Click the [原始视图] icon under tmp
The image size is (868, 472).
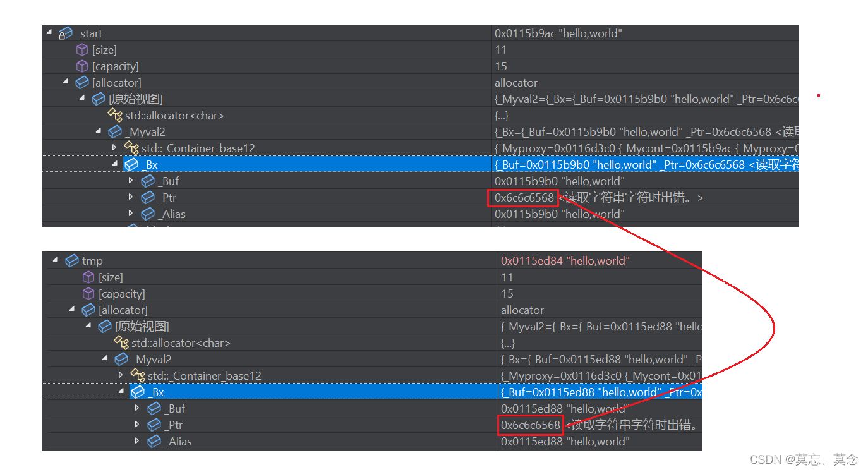pyautogui.click(x=105, y=326)
